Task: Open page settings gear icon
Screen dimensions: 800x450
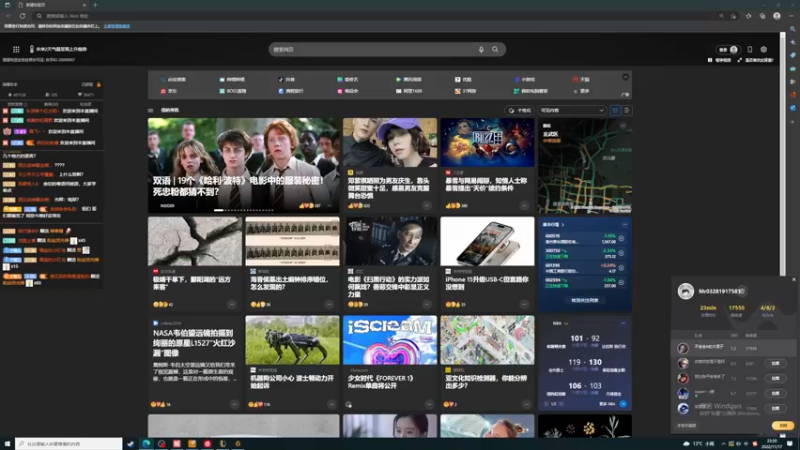Action: (x=764, y=49)
